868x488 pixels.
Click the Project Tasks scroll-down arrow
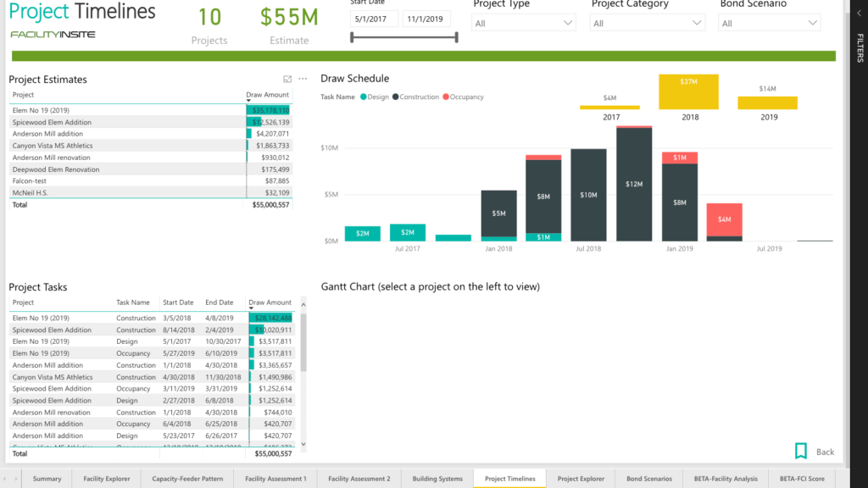(x=303, y=444)
